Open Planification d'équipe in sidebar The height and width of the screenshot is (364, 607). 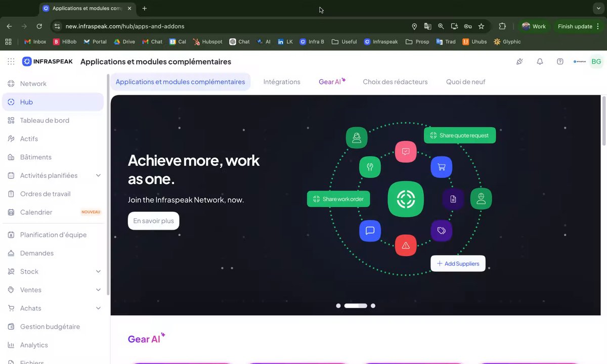pyautogui.click(x=53, y=235)
